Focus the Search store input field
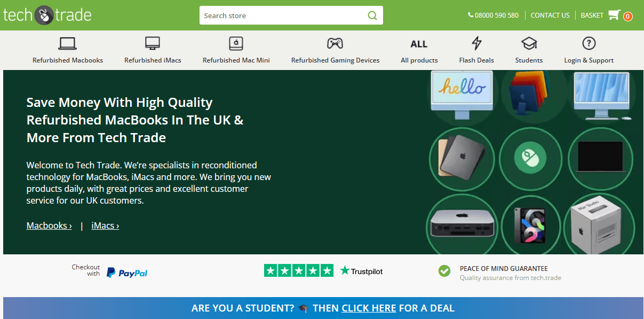 [283, 15]
